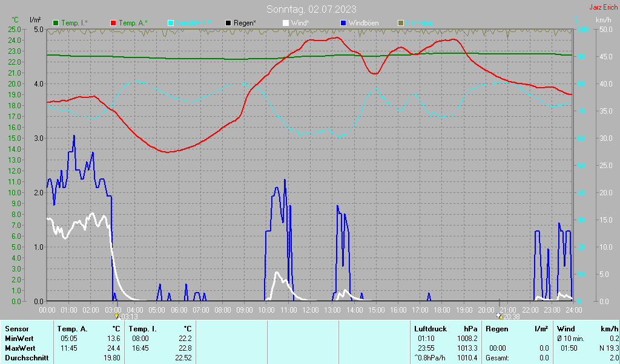Click the 'MinWert' row label
The image size is (620, 364).
(19, 339)
